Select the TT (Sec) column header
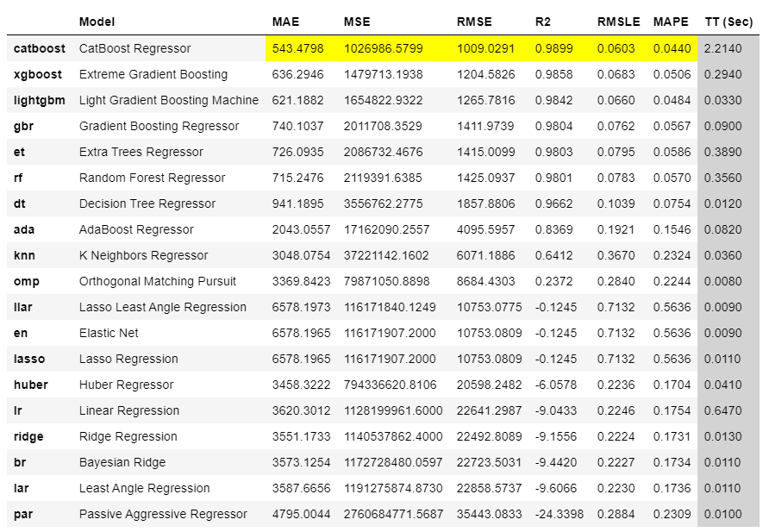This screenshot has width=769, height=532. pyautogui.click(x=728, y=22)
